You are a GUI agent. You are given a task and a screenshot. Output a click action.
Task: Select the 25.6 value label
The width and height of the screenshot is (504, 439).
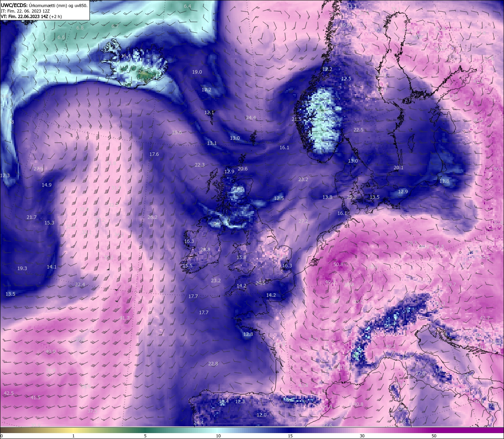click(x=177, y=133)
